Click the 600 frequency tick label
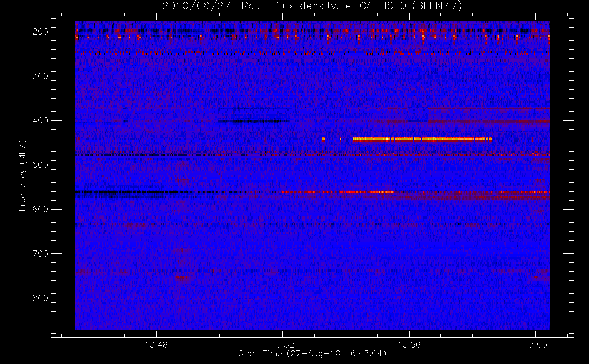Image resolution: width=589 pixels, height=364 pixels. pos(40,209)
